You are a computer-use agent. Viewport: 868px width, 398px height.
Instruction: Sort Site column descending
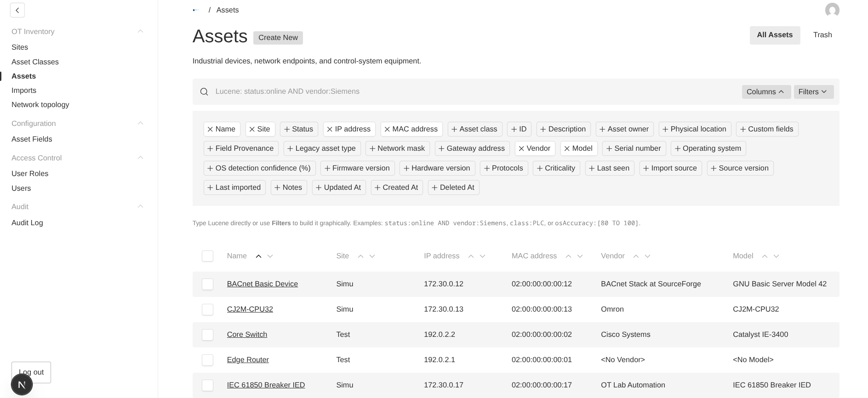click(x=372, y=256)
